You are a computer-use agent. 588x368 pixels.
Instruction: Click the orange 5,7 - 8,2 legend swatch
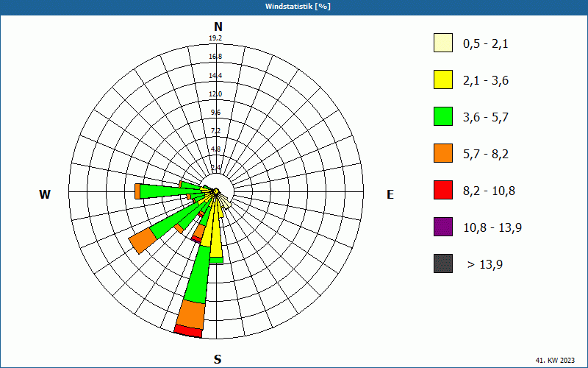[443, 153]
